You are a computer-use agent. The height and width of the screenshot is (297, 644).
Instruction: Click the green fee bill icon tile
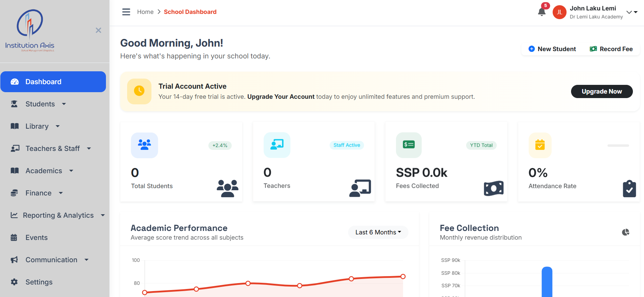(x=409, y=145)
